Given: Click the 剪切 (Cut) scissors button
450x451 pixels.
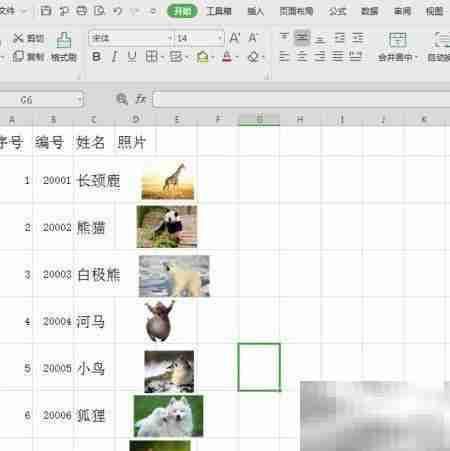Looking at the screenshot, I should pos(28,38).
